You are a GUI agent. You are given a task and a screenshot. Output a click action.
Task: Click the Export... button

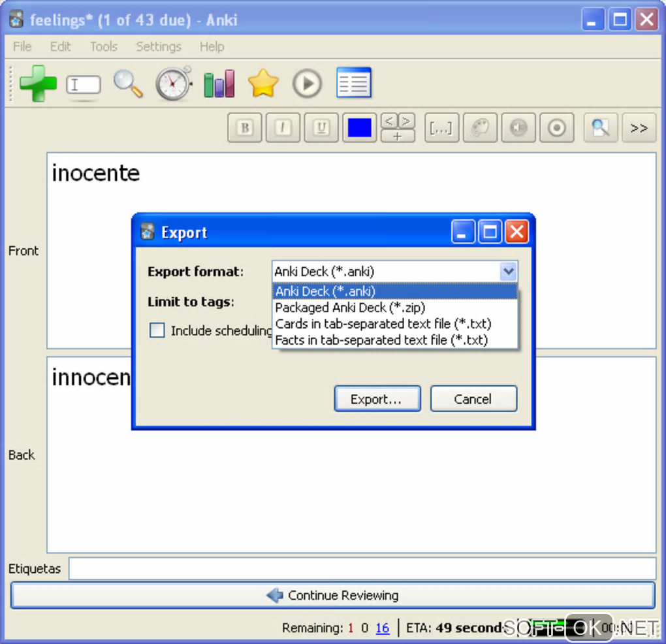[377, 399]
